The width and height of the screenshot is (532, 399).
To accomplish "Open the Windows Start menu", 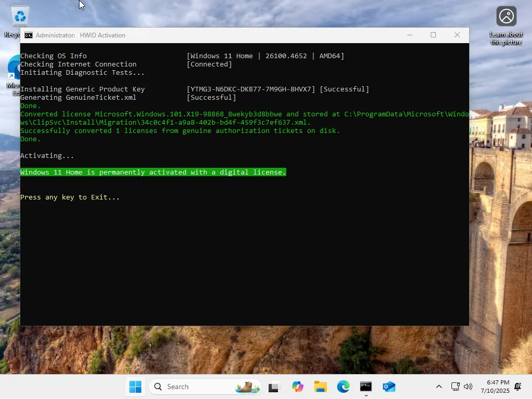I will [x=136, y=387].
